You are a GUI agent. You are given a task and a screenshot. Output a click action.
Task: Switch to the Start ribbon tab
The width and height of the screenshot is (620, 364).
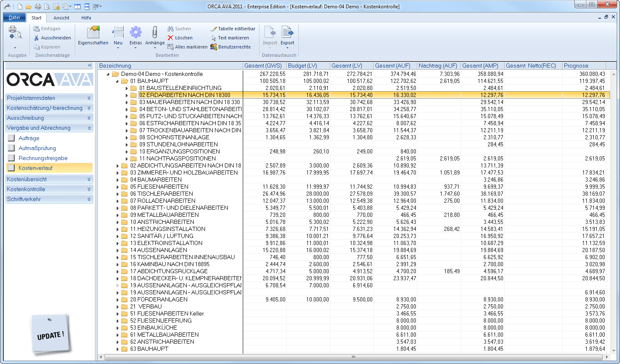click(37, 18)
